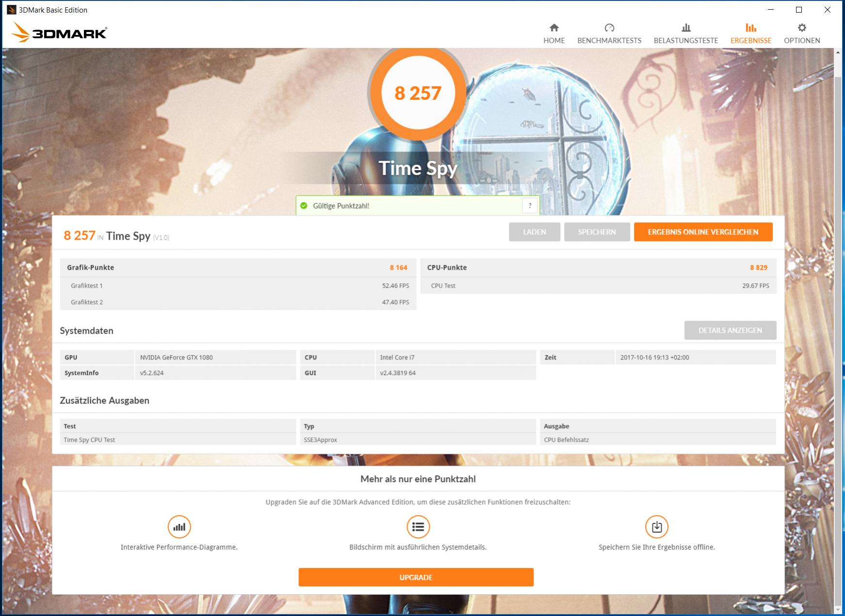The height and width of the screenshot is (616, 845).
Task: Open the OPTIONEN tab
Action: [802, 33]
